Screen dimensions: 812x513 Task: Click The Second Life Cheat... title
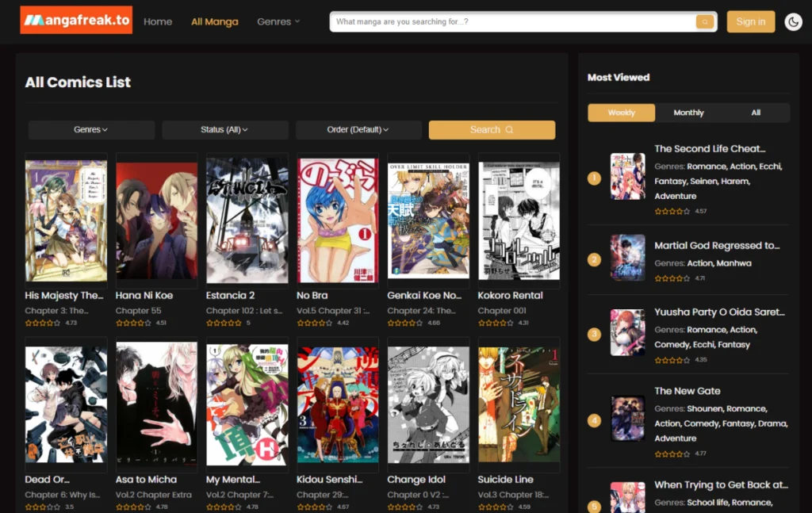click(710, 148)
